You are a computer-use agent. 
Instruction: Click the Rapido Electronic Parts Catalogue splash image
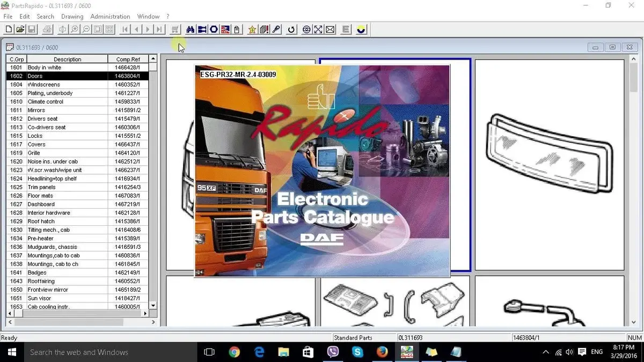(x=322, y=171)
